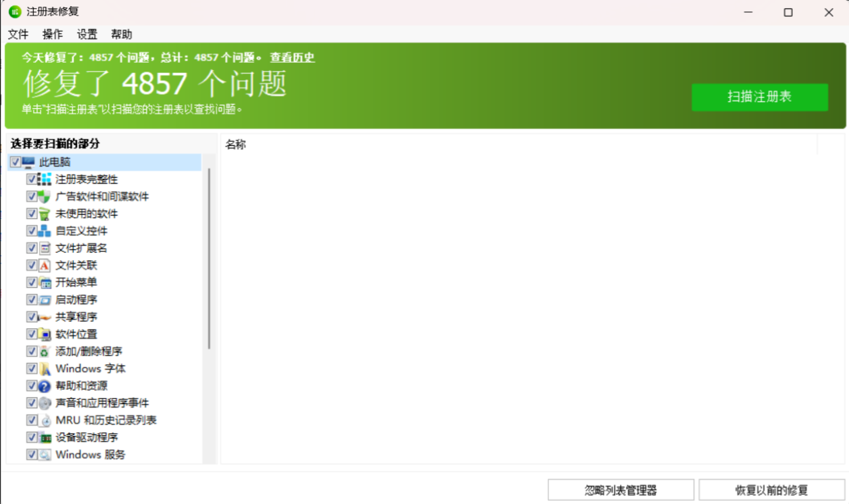
Task: Click the 恢复以前的修复 button
Action: coord(771,490)
